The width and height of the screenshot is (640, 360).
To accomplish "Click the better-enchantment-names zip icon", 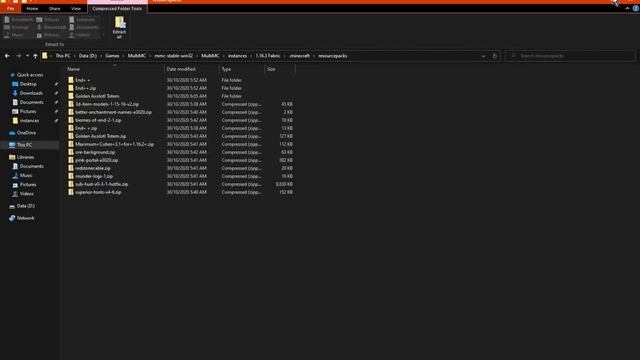I will click(x=71, y=112).
